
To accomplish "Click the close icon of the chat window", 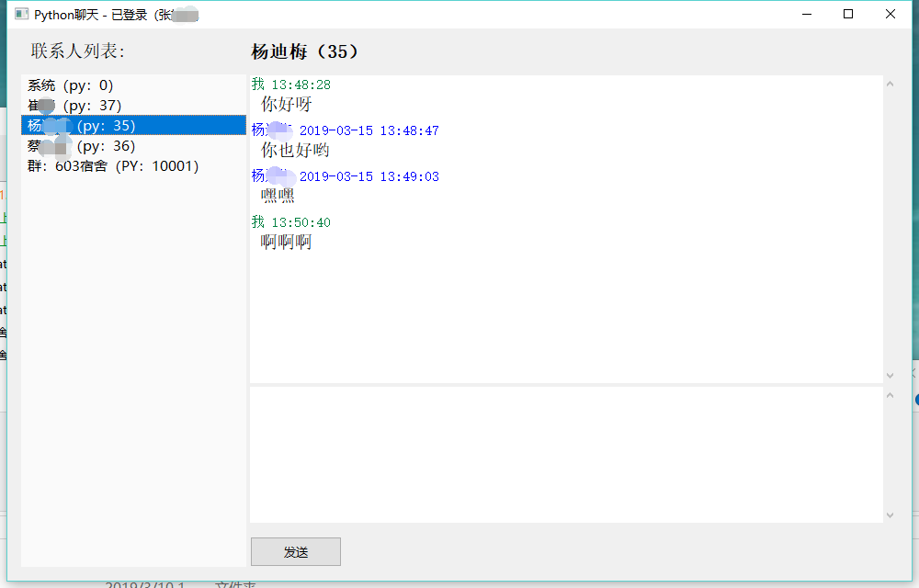I will click(x=889, y=14).
